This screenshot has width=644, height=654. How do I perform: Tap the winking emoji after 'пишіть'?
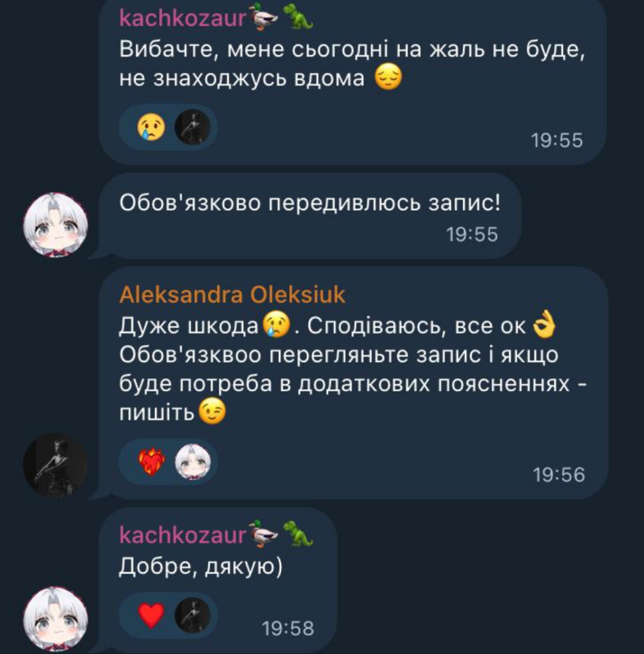(x=212, y=412)
